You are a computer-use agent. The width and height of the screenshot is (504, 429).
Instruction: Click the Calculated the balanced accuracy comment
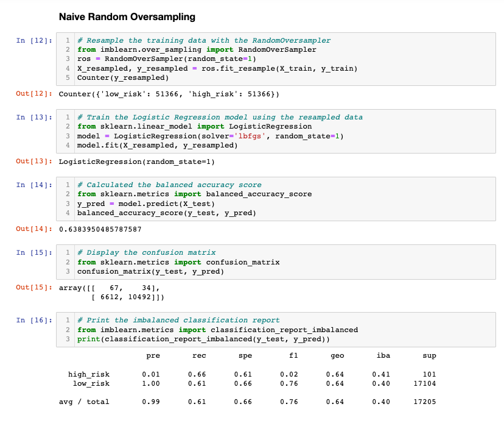[x=169, y=185]
